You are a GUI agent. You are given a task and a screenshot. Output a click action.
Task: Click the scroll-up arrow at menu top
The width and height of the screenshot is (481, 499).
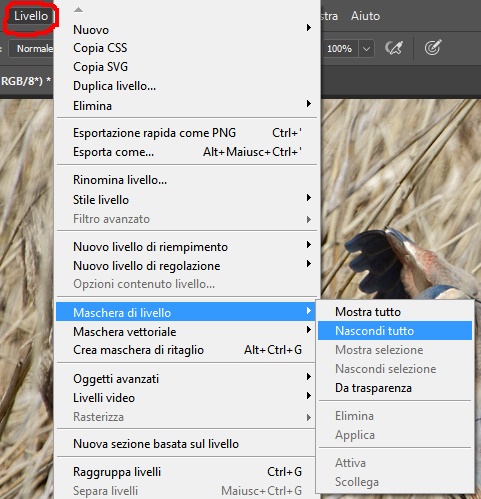tap(78, 10)
